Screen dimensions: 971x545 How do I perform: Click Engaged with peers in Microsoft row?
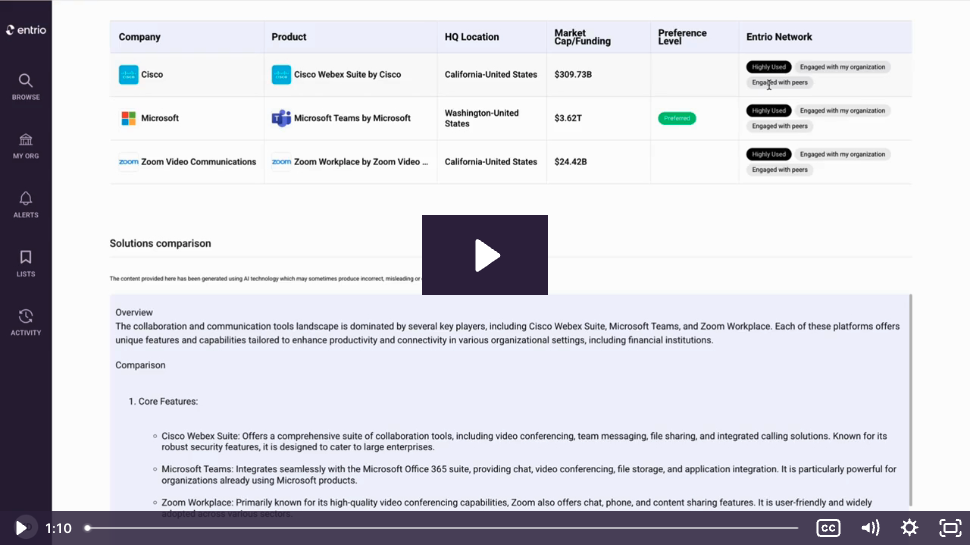tap(780, 126)
